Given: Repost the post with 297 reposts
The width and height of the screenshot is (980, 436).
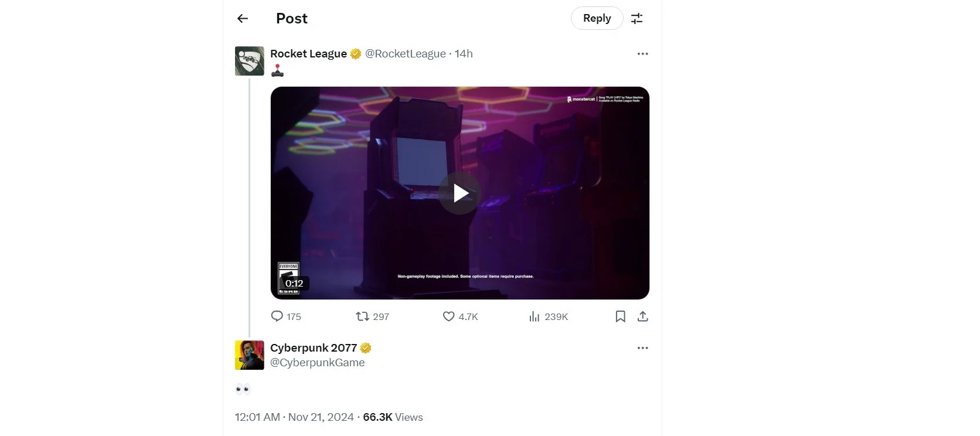Looking at the screenshot, I should (362, 316).
